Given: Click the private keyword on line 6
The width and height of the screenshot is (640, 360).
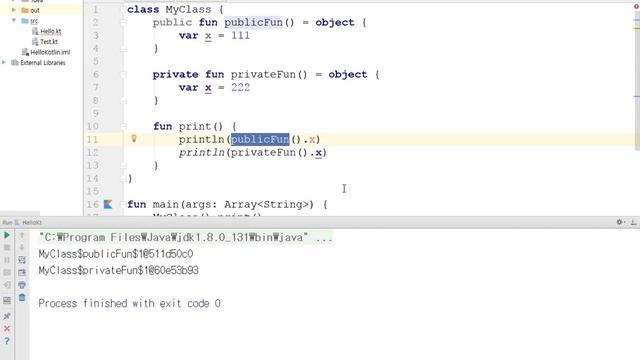Looking at the screenshot, I should 176,74.
